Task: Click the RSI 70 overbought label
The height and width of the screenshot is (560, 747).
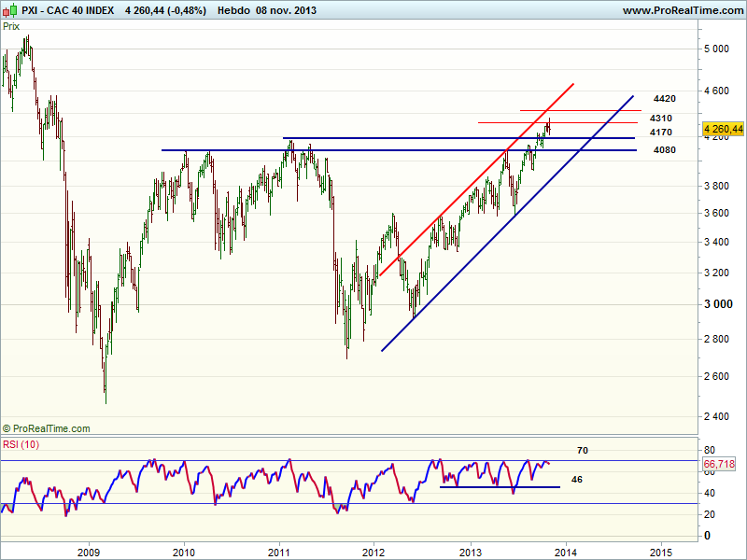Action: (582, 450)
